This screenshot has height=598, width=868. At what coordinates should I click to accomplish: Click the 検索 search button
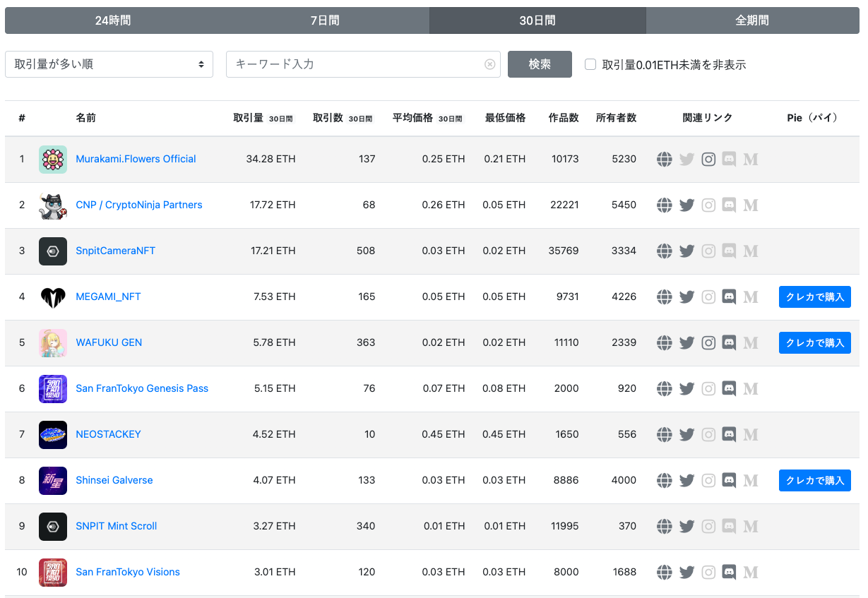click(x=540, y=64)
